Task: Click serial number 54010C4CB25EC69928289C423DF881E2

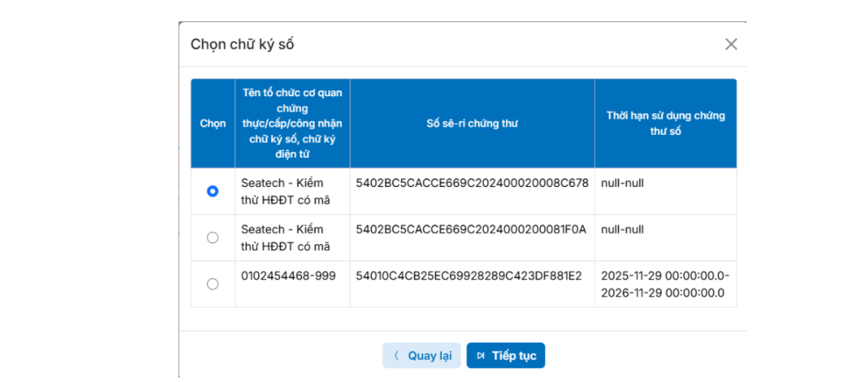Action: pos(469,276)
